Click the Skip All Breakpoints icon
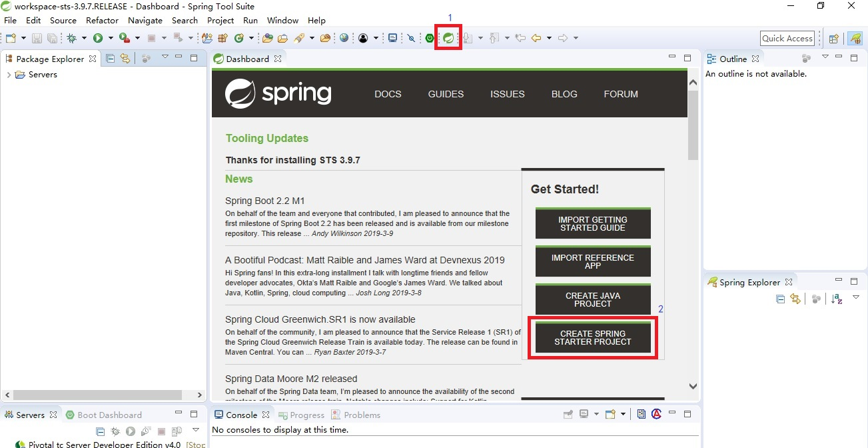The image size is (868, 448). [411, 38]
